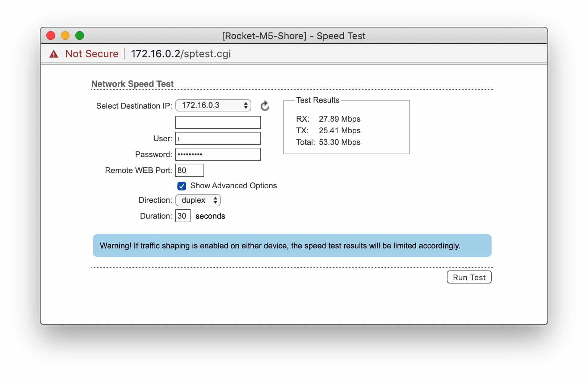Close the Speed Test window

point(51,35)
